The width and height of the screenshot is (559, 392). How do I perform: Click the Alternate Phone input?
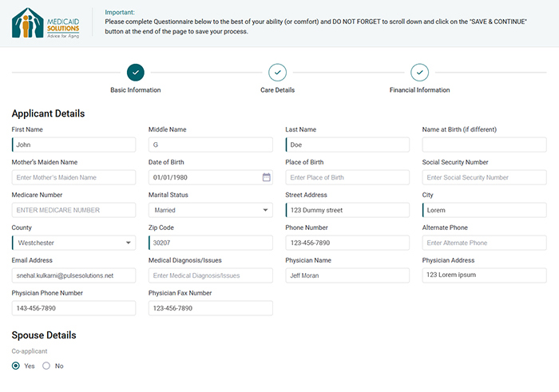pyautogui.click(x=484, y=243)
